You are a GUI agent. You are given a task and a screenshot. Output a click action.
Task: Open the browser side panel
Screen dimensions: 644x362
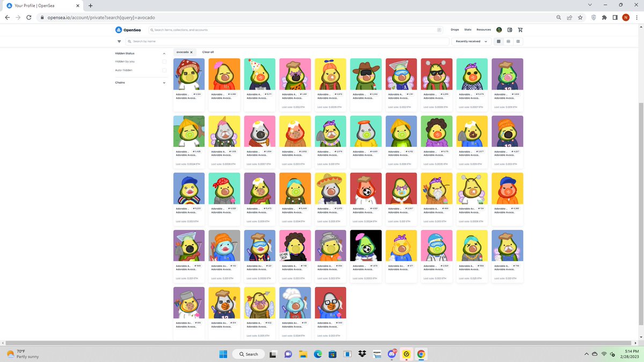(616, 17)
